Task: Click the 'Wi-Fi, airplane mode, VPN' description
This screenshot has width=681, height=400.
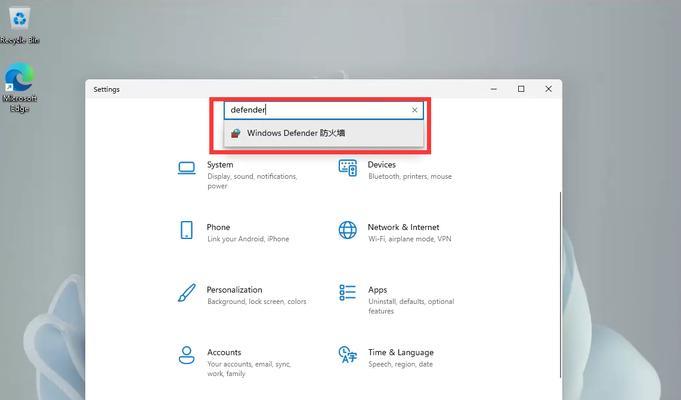Action: pyautogui.click(x=410, y=239)
